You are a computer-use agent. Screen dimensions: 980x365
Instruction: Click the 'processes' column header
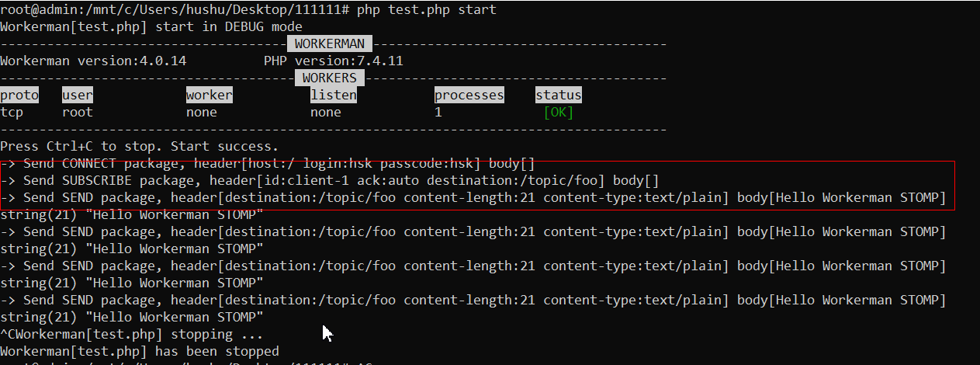[469, 95]
